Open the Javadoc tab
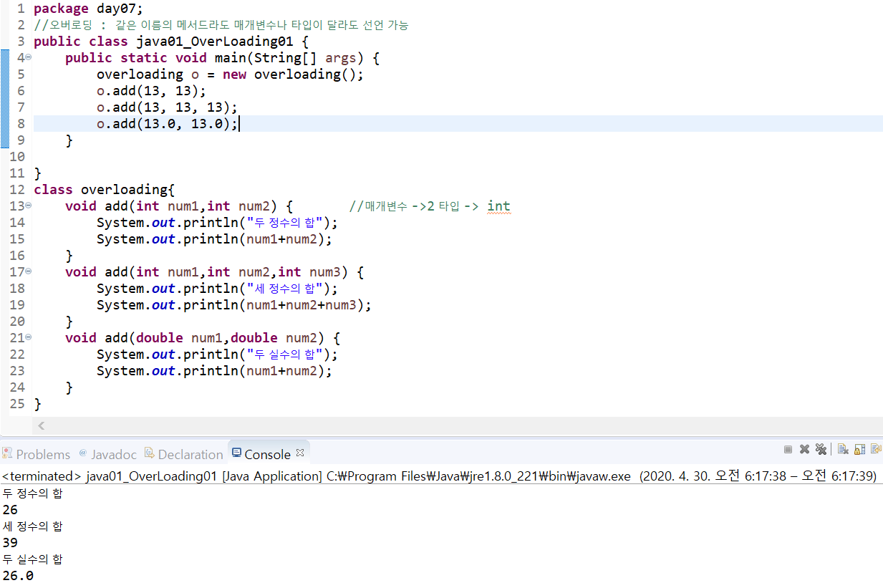The width and height of the screenshot is (883, 588). tap(107, 454)
